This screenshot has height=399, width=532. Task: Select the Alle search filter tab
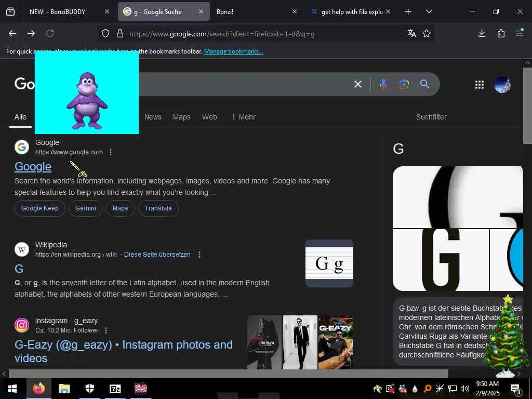20,117
